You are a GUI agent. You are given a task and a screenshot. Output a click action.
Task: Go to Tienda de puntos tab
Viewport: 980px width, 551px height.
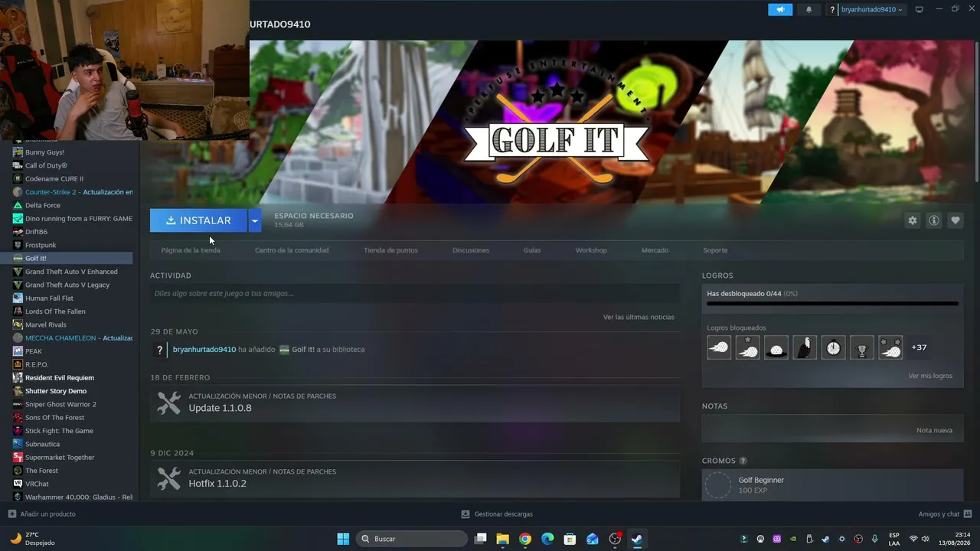390,250
